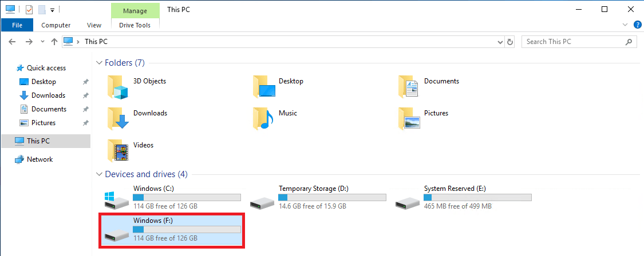The height and width of the screenshot is (256, 644).
Task: Select the Temporary Storage (D:) drive
Action: click(318, 197)
